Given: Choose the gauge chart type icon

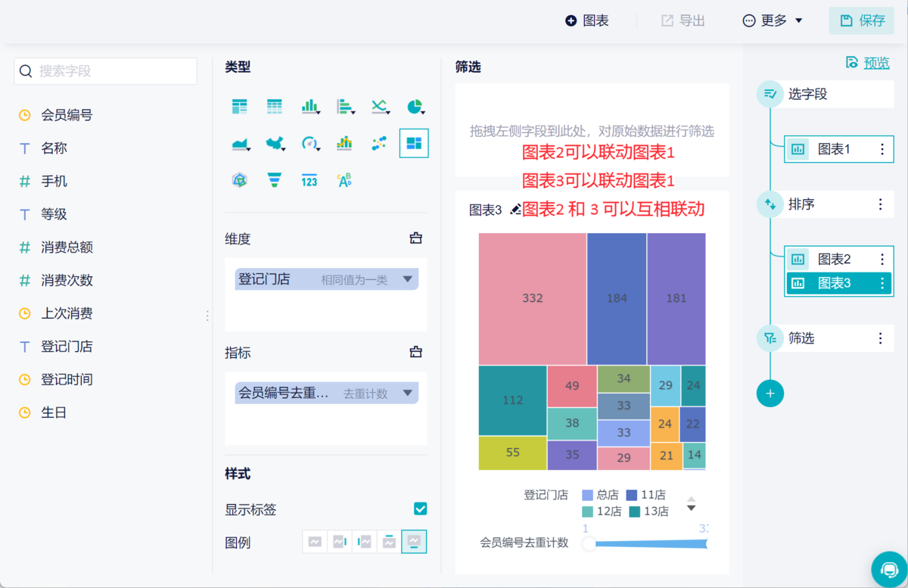Looking at the screenshot, I should coord(309,143).
